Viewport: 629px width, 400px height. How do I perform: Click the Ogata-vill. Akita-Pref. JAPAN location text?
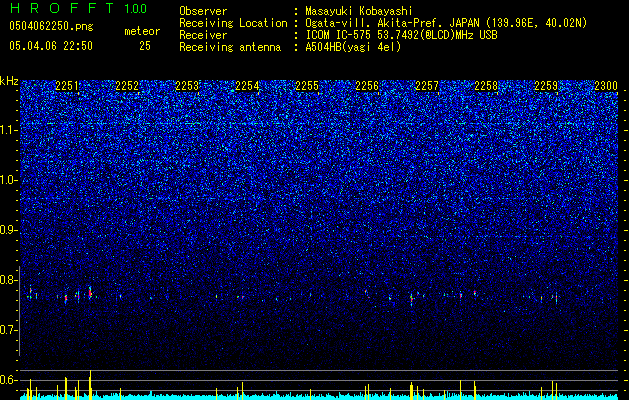(446, 23)
